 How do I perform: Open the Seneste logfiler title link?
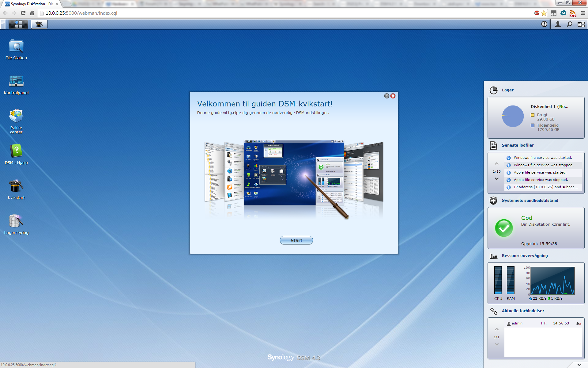point(518,145)
